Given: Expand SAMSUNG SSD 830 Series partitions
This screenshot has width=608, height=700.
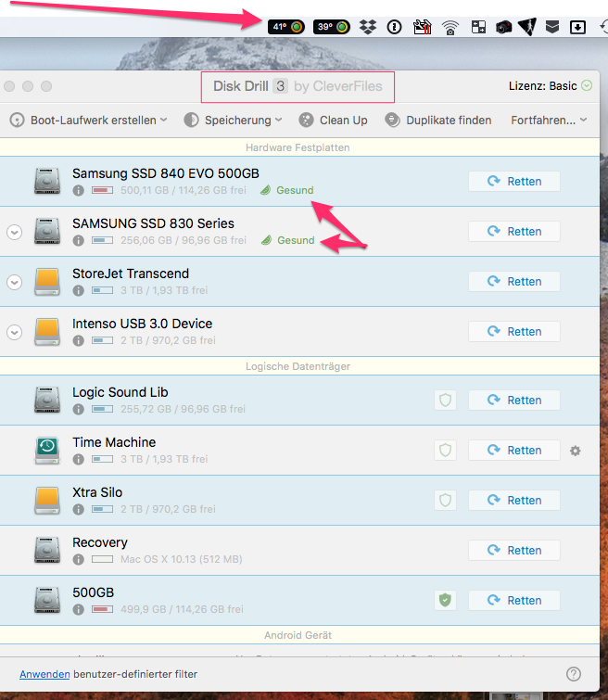Looking at the screenshot, I should 14,232.
